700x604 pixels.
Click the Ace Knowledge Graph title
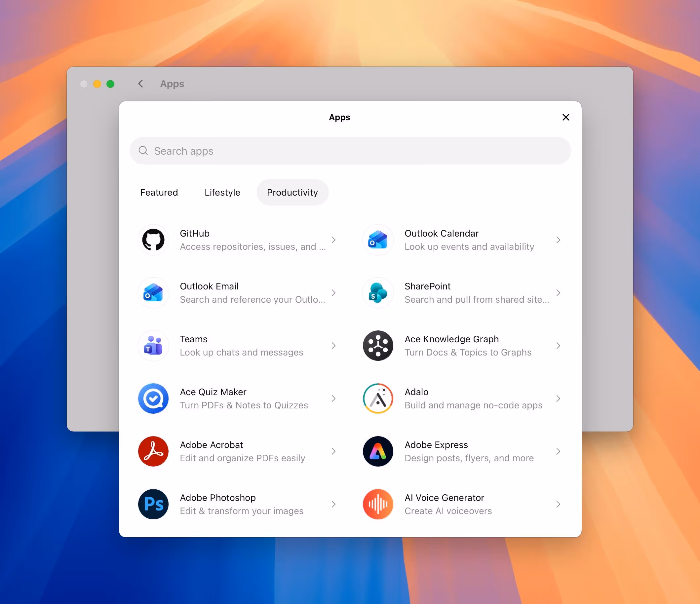point(452,339)
